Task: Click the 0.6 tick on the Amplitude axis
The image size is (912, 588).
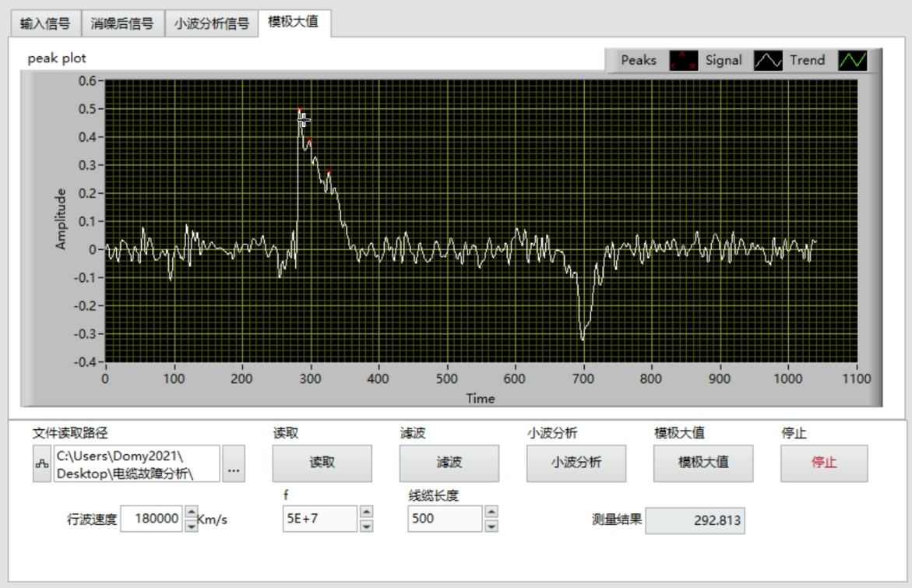Action: [88, 81]
